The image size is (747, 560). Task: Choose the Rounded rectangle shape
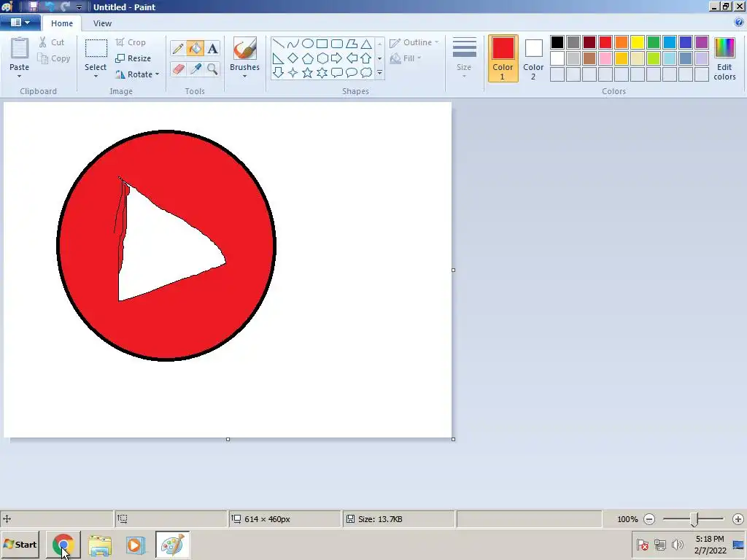[337, 44]
